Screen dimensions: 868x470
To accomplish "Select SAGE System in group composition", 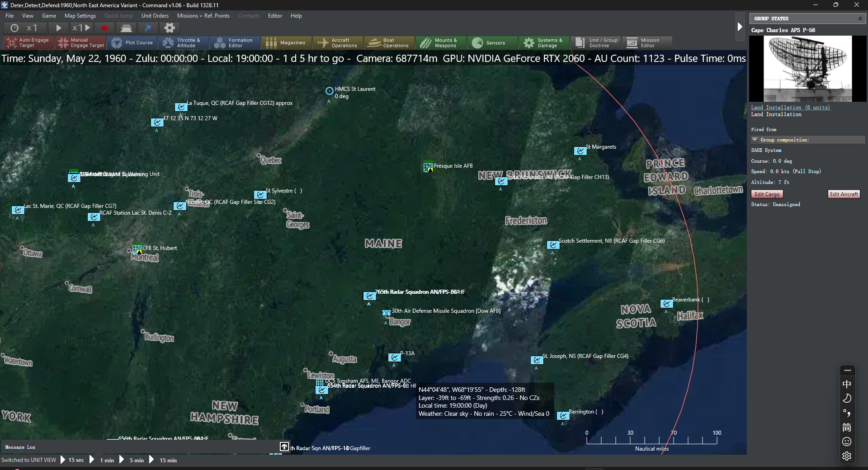I will 766,150.
